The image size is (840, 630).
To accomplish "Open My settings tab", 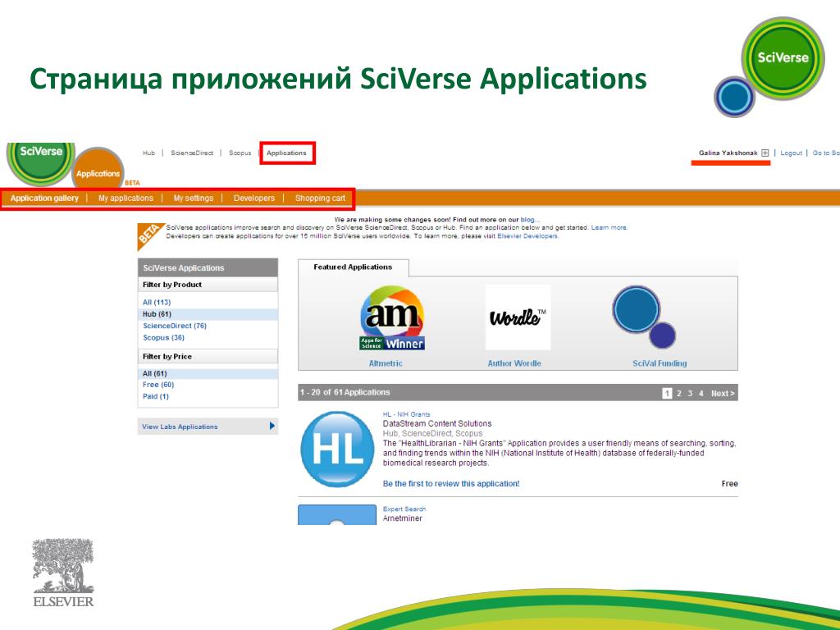I will click(x=194, y=199).
